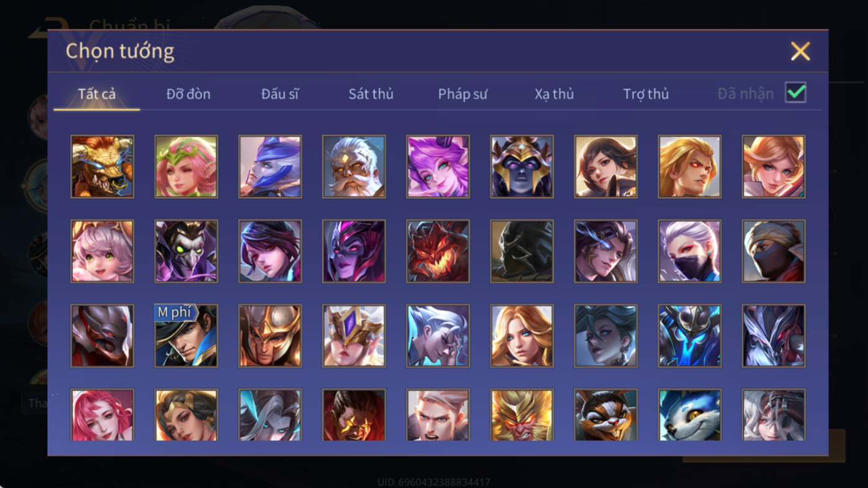Select the red lava demon hero portrait

(438, 251)
